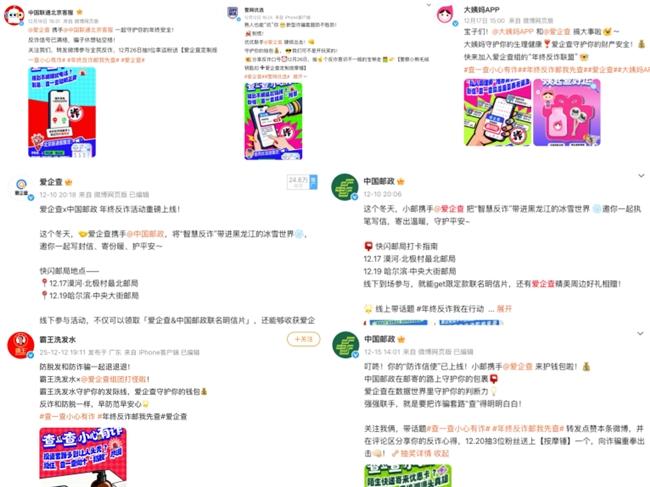The width and height of the screenshot is (650, 487).
Task: Open the 查一查小心有诈 poster under the 霸王洗发水 post
Action: [x=83, y=457]
